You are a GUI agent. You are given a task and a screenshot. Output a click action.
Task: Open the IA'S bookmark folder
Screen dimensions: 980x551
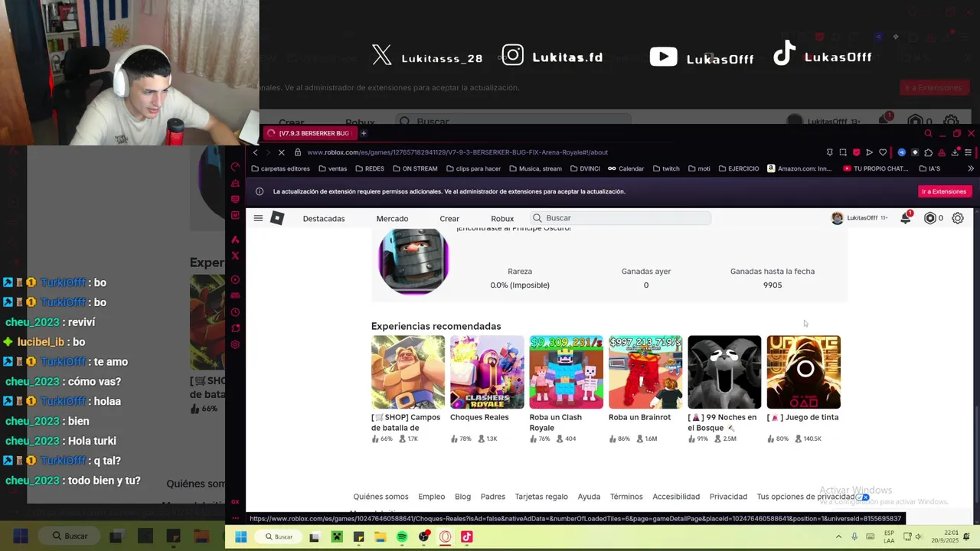tap(929, 169)
